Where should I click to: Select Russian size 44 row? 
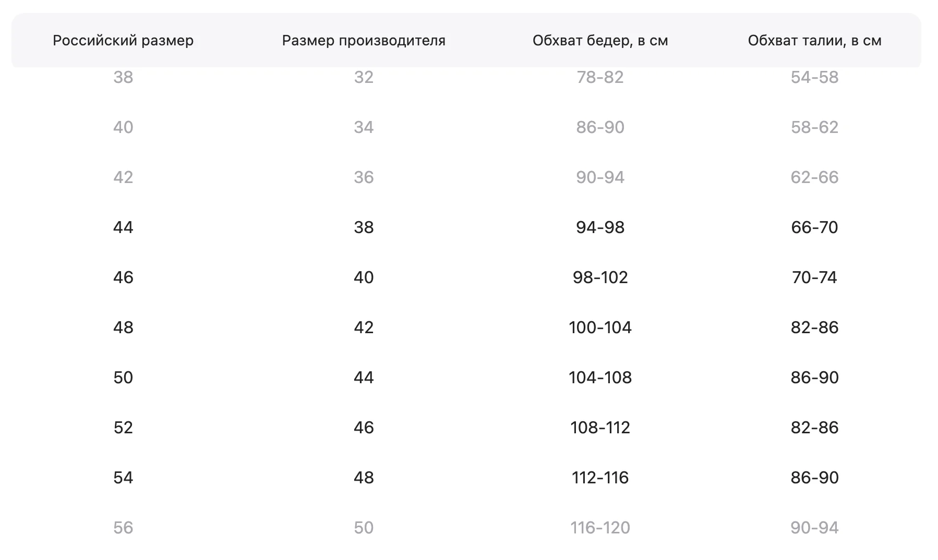click(x=466, y=227)
